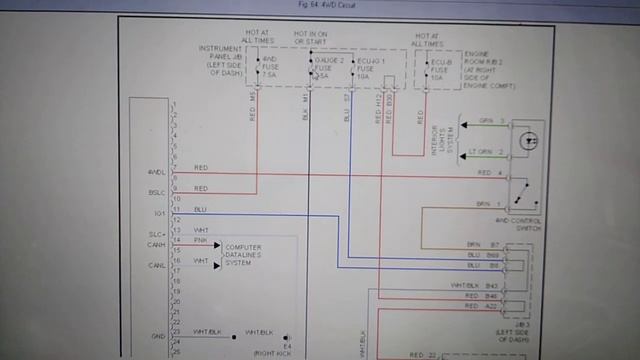Click the '4WD FUSE 7.5A' text

[270, 67]
